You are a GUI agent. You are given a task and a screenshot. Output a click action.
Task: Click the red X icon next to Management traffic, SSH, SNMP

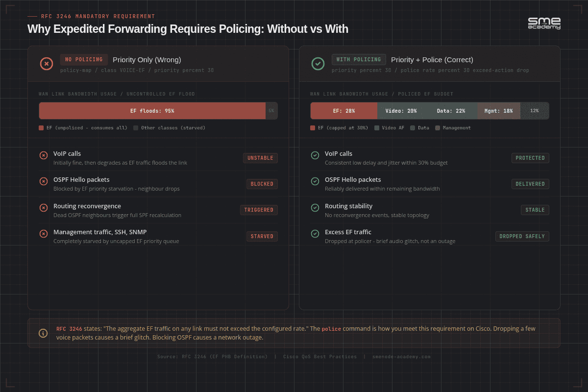[44, 234]
